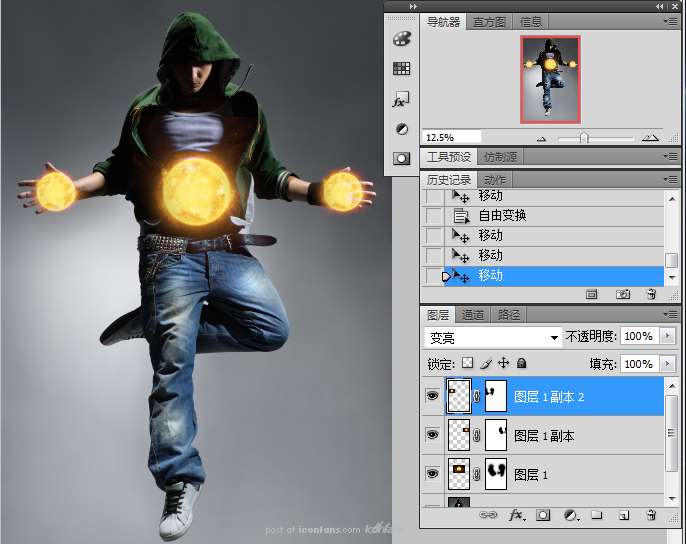Expand the 填充 fill slider arrow

[668, 364]
